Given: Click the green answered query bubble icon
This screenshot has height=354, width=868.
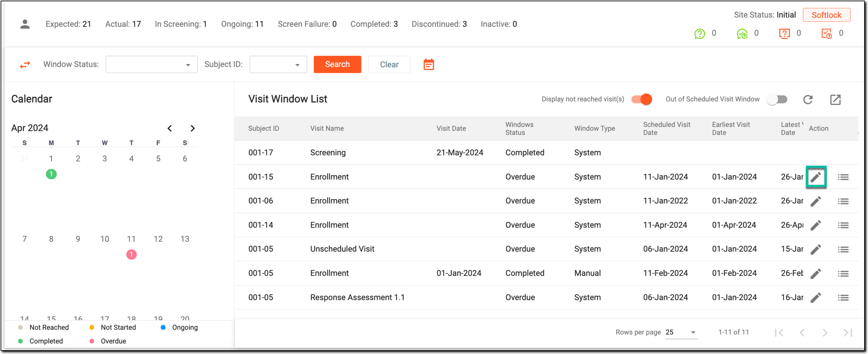Looking at the screenshot, I should [742, 34].
